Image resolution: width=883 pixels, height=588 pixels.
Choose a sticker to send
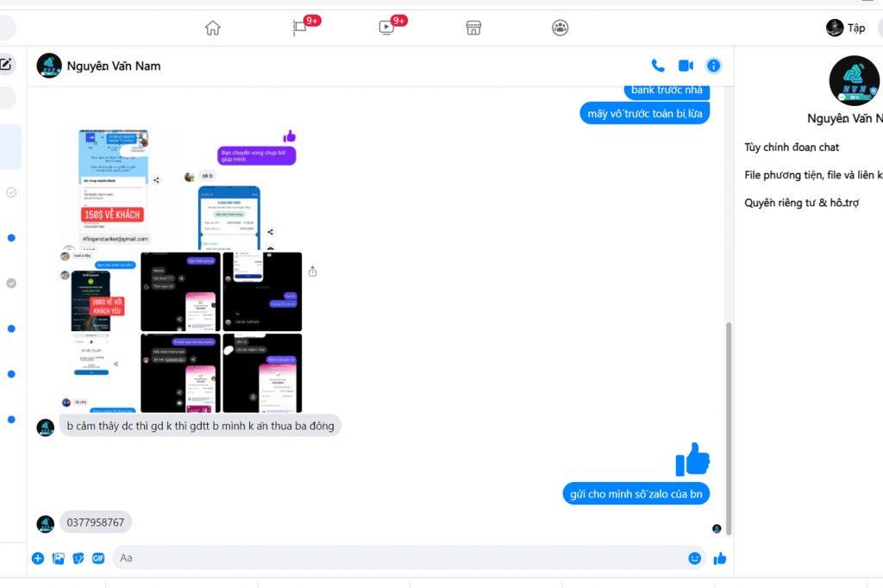pyautogui.click(x=78, y=558)
